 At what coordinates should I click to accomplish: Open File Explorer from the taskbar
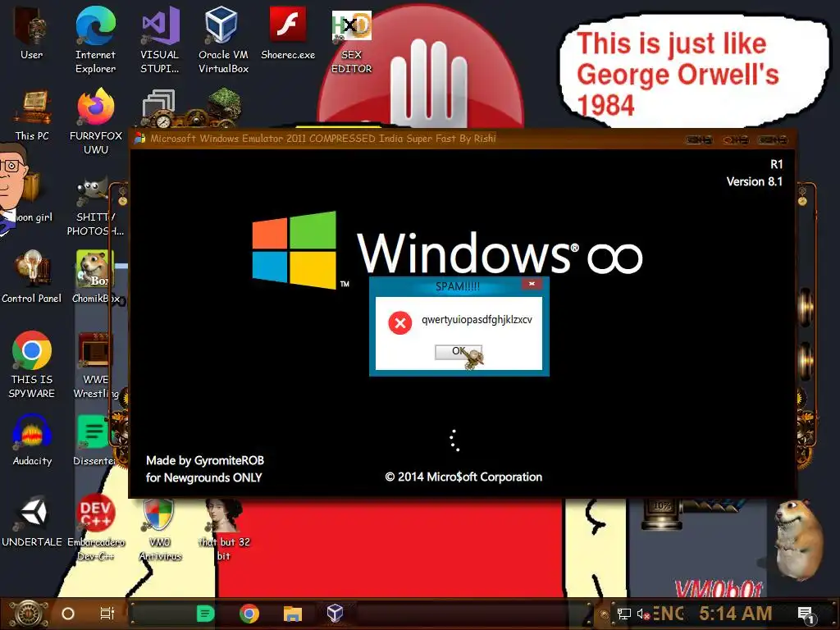(293, 614)
